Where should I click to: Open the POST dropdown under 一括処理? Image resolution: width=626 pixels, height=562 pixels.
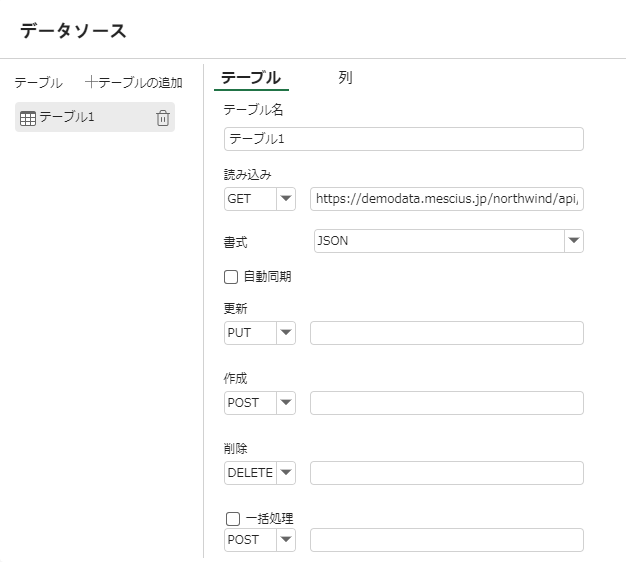coord(285,540)
